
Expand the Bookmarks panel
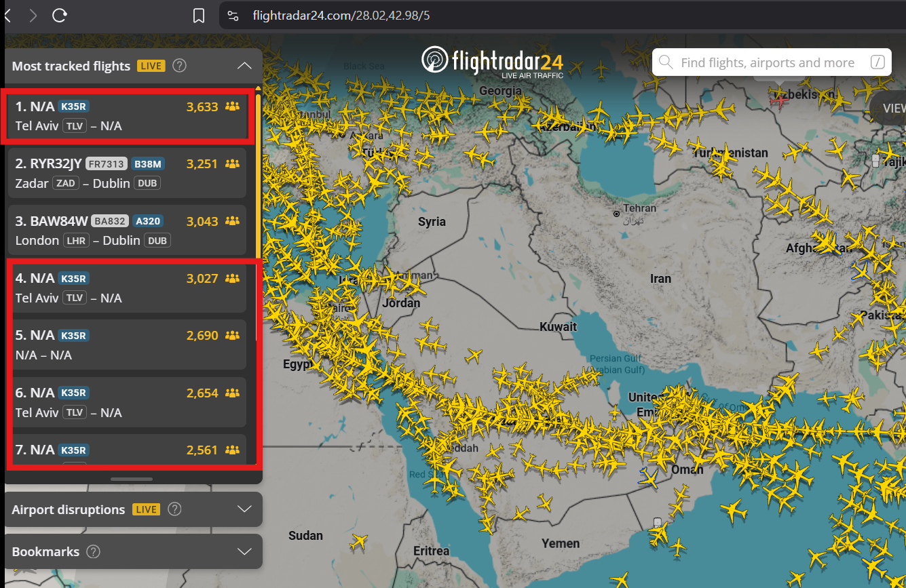[x=245, y=551]
